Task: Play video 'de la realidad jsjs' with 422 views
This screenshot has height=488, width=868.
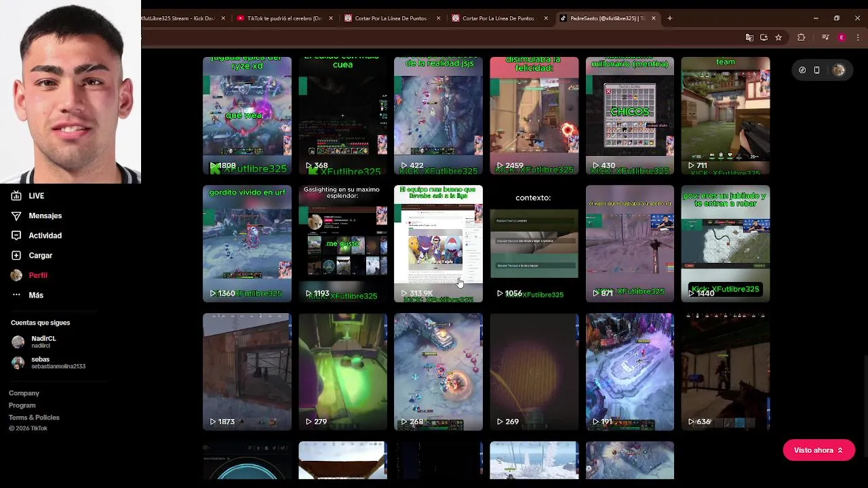Action: click(438, 115)
